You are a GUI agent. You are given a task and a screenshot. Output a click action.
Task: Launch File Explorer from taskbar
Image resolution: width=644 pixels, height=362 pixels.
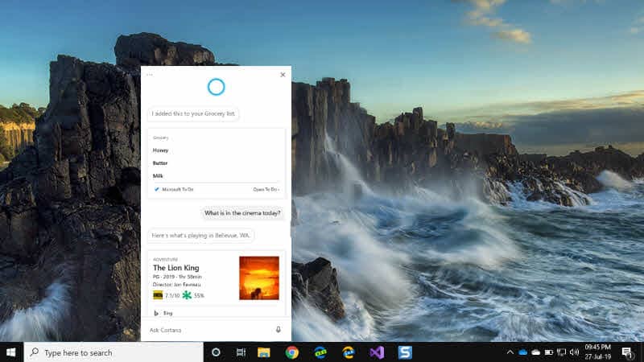[x=264, y=352]
